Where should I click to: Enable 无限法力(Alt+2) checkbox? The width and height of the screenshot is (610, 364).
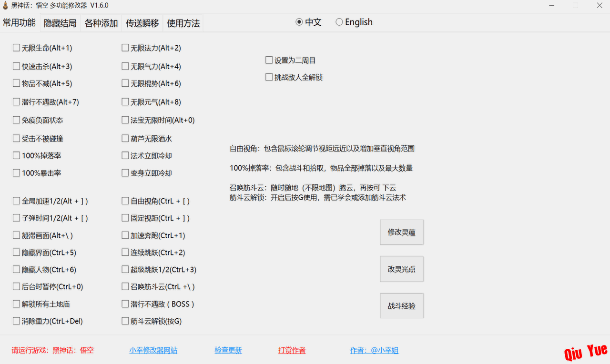tap(125, 48)
